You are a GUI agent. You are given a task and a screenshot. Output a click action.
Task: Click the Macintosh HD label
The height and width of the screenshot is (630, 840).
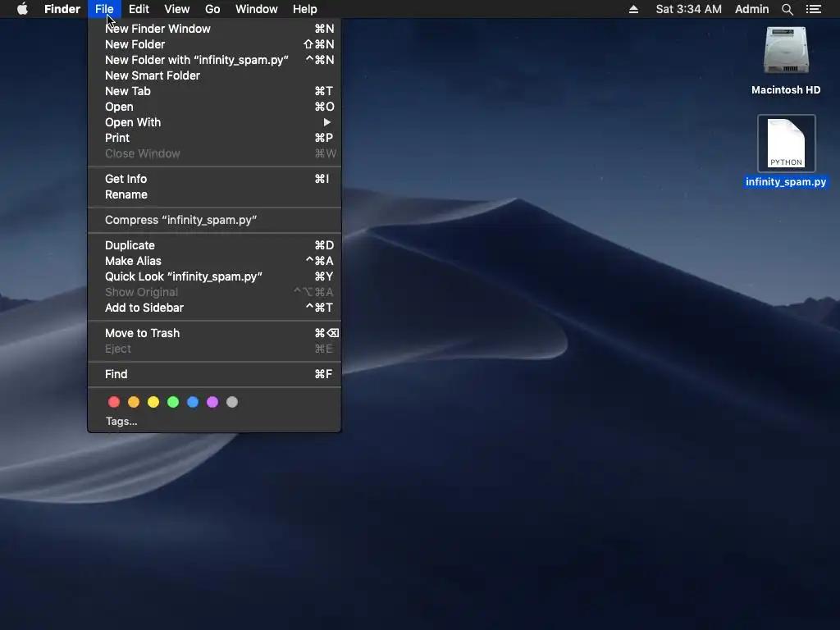click(786, 90)
